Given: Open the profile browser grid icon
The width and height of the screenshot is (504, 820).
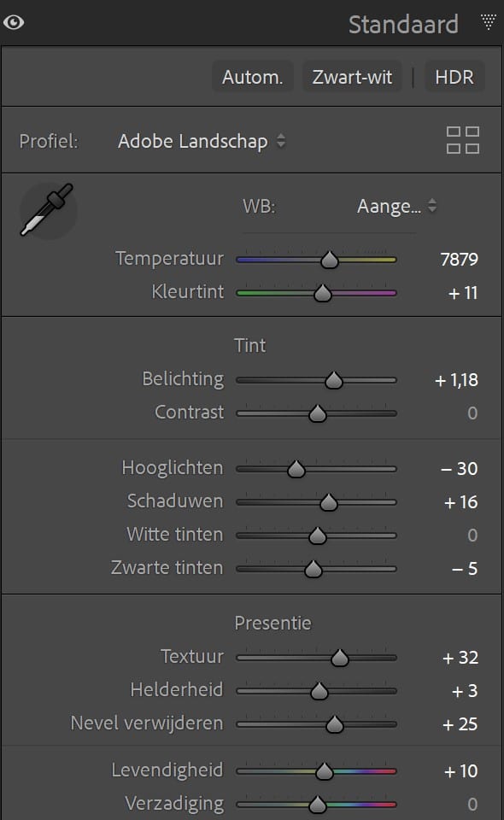Looking at the screenshot, I should tap(464, 140).
